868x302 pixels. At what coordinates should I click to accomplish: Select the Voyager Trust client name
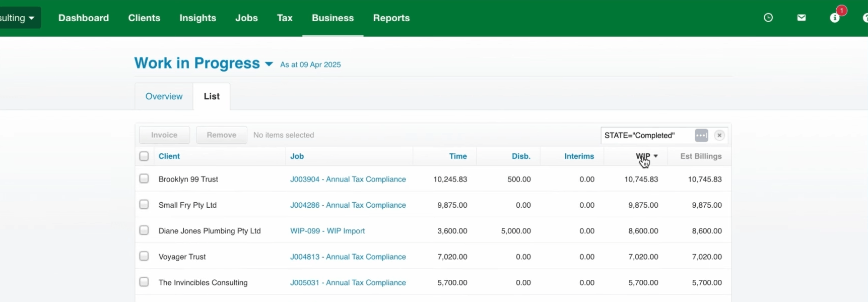(182, 257)
